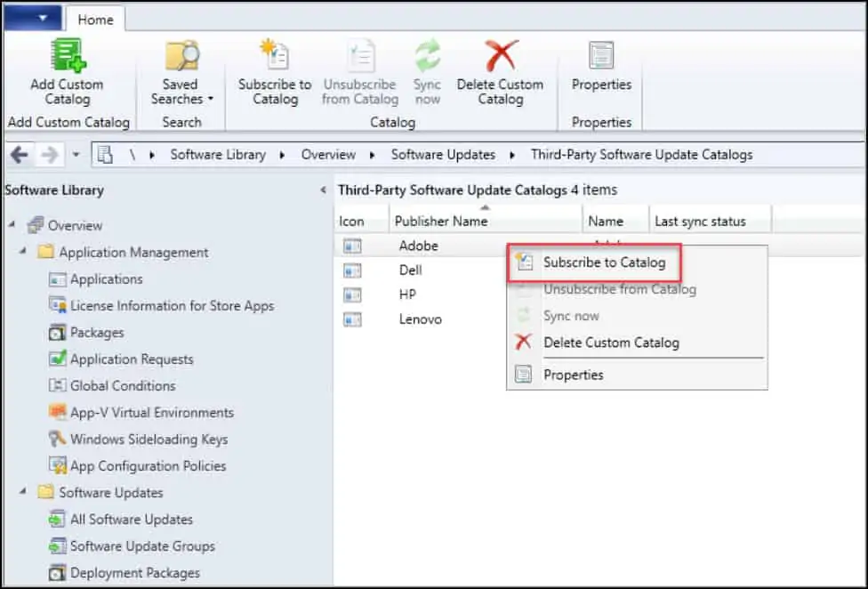Click the green Sync now ribbon icon

428,55
